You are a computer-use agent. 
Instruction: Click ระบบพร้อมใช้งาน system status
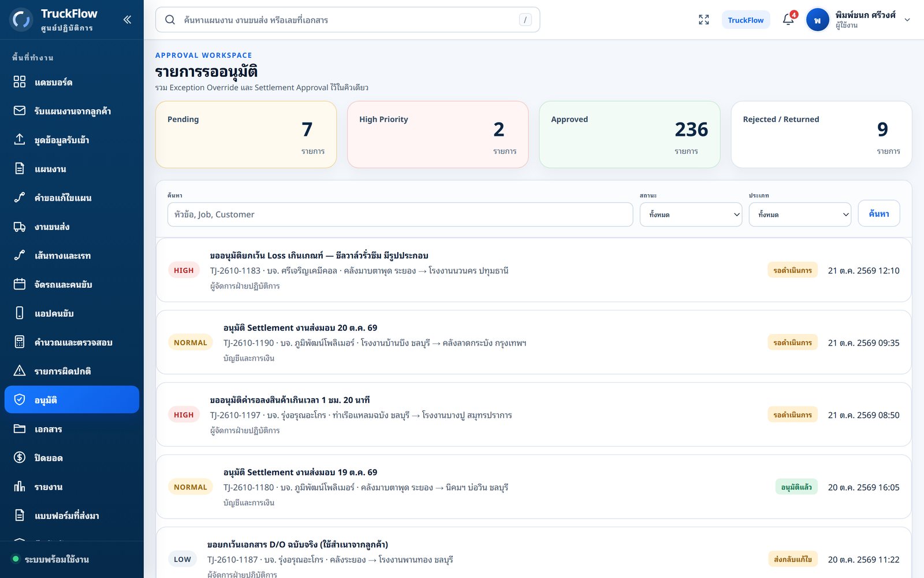(x=51, y=560)
